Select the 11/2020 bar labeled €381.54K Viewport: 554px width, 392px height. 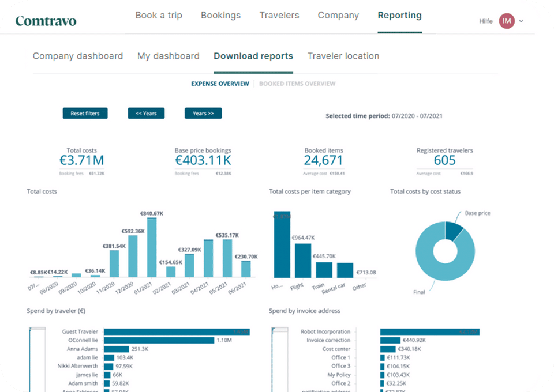(x=114, y=263)
